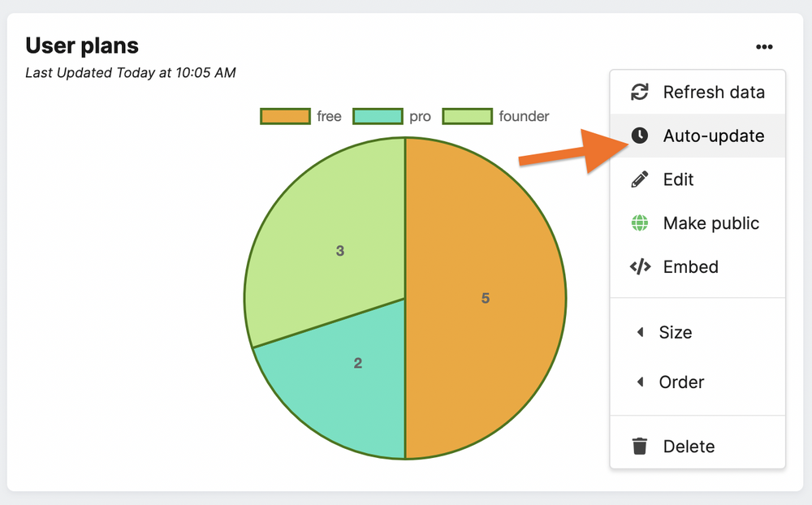
Task: Click the left arrow icon beside Size
Action: [x=641, y=332]
